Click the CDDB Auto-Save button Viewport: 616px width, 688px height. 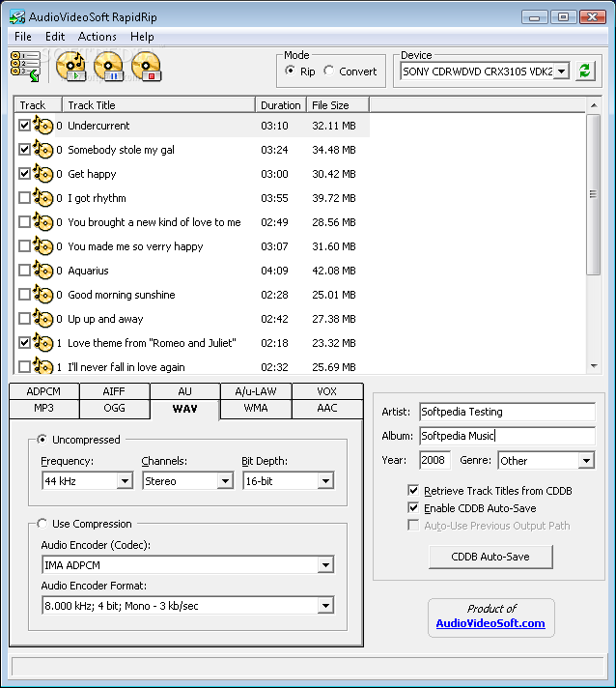pyautogui.click(x=490, y=557)
